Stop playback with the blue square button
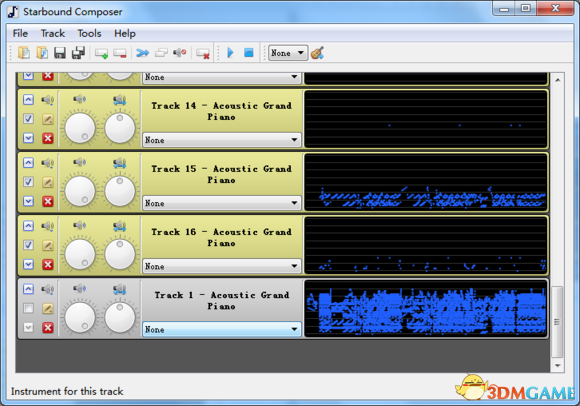This screenshot has width=580, height=406. click(x=249, y=53)
